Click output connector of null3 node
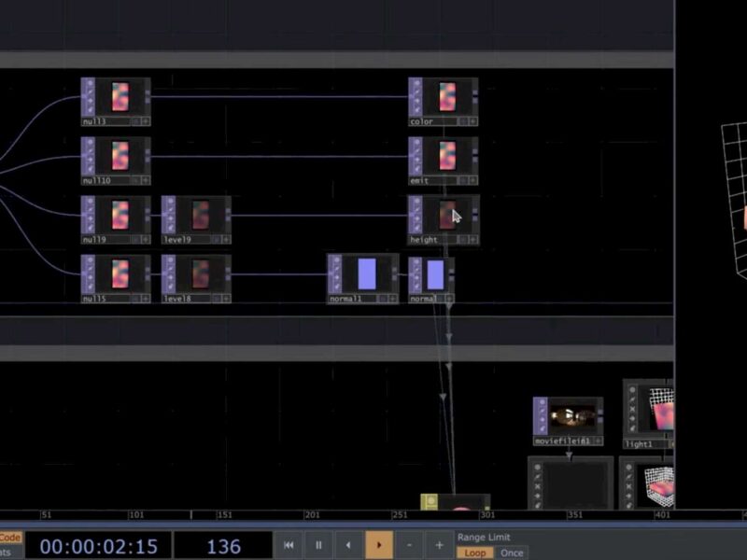The image size is (747, 560). pyautogui.click(x=148, y=97)
